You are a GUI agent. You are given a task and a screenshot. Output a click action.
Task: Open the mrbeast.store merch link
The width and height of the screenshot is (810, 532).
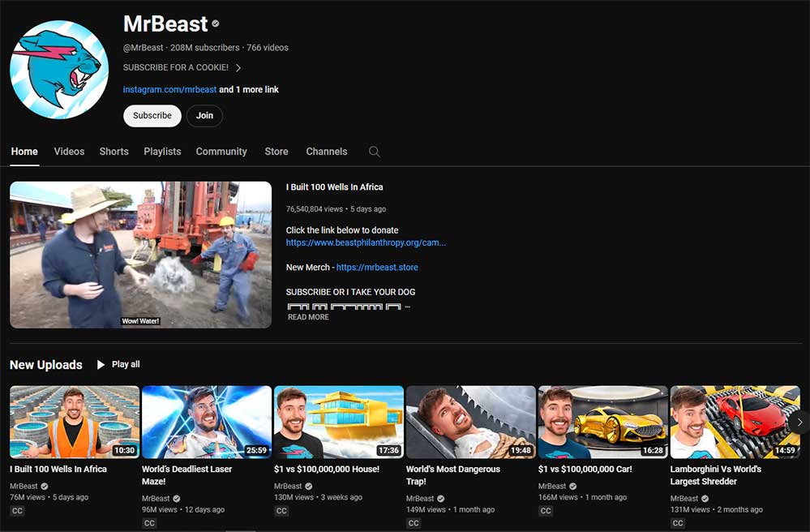pyautogui.click(x=377, y=267)
